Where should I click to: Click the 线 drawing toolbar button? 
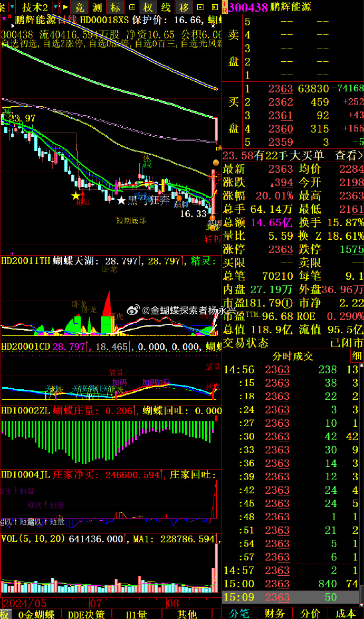[x=166, y=7]
